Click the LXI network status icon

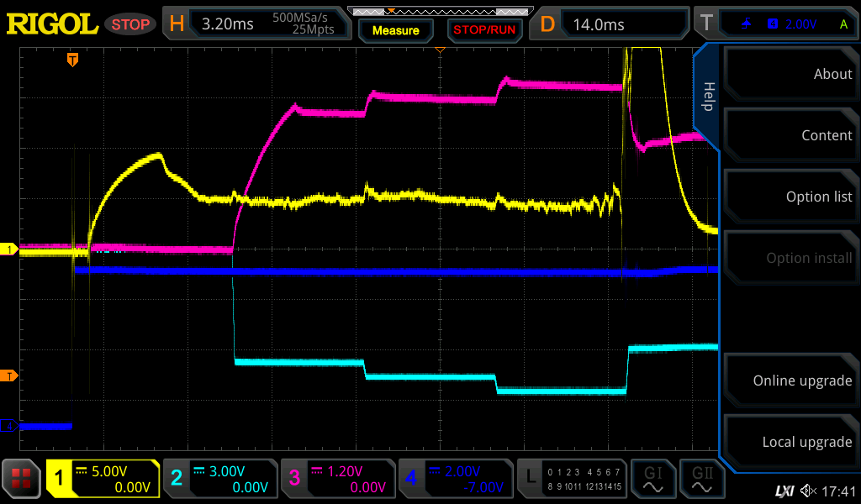tap(784, 491)
